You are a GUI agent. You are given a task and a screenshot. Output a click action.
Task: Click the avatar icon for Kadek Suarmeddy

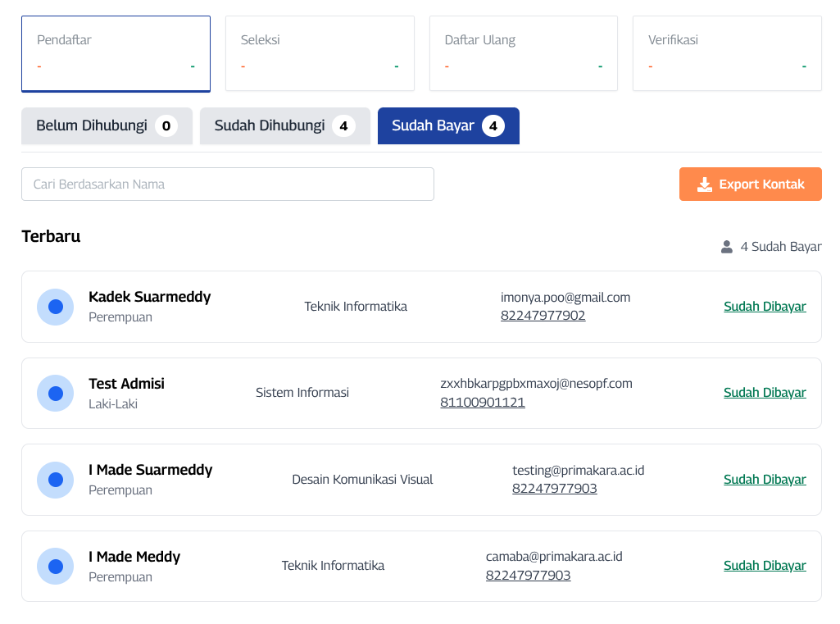(x=55, y=307)
